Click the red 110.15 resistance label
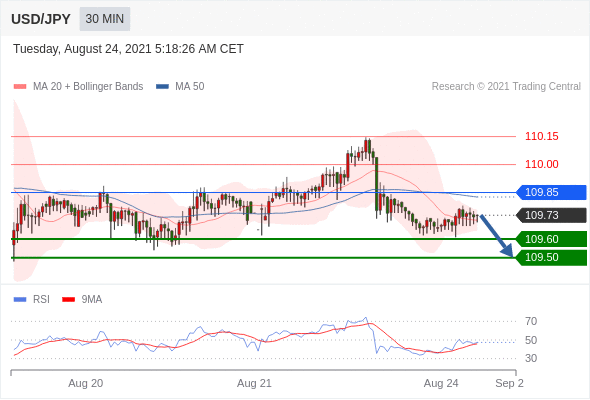This screenshot has width=590, height=400. point(541,136)
